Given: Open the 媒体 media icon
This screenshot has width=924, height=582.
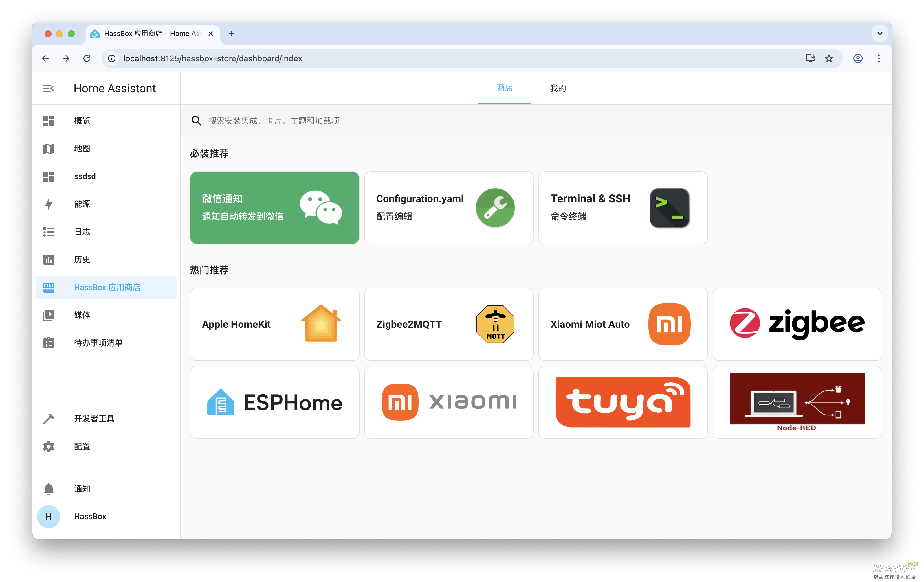Looking at the screenshot, I should tap(48, 315).
